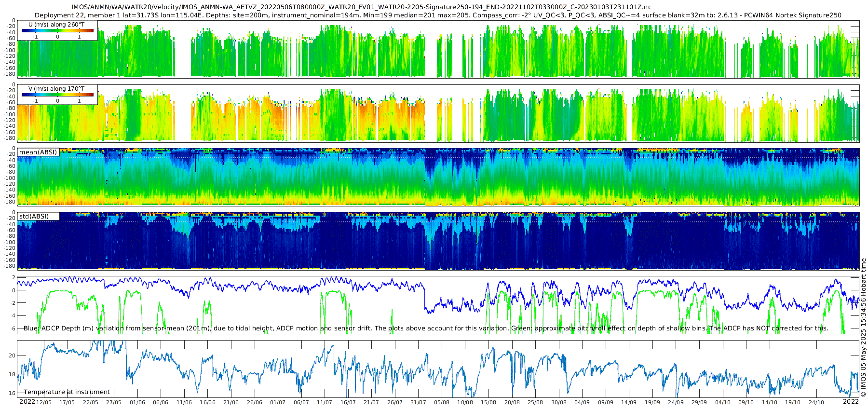
Task: Click the 01/07 date tick
Action: pos(278,402)
